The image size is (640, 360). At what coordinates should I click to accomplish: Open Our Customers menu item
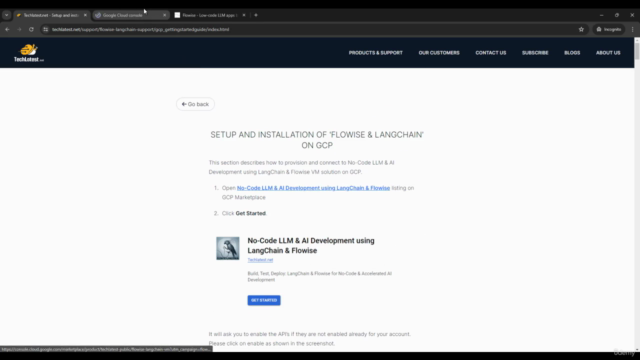tap(439, 53)
